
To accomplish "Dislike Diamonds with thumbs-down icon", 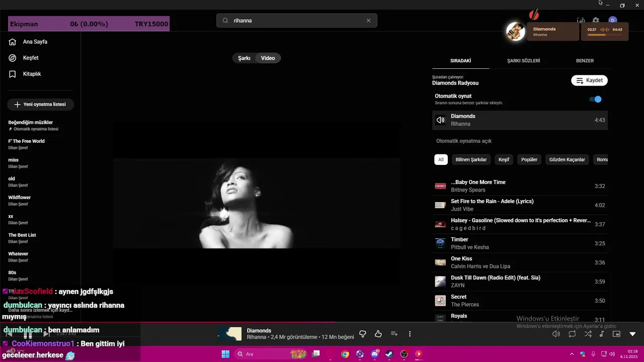I will coord(362,334).
